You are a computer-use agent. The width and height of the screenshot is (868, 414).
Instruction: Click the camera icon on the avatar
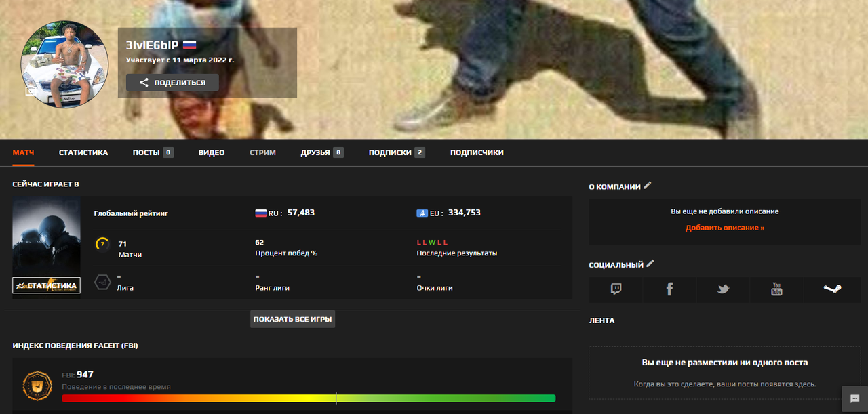tap(31, 91)
